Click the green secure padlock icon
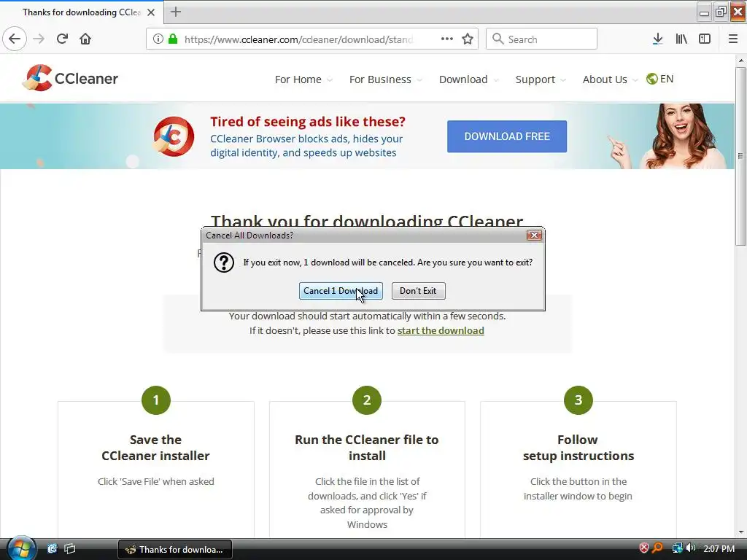The image size is (747, 560). (173, 39)
